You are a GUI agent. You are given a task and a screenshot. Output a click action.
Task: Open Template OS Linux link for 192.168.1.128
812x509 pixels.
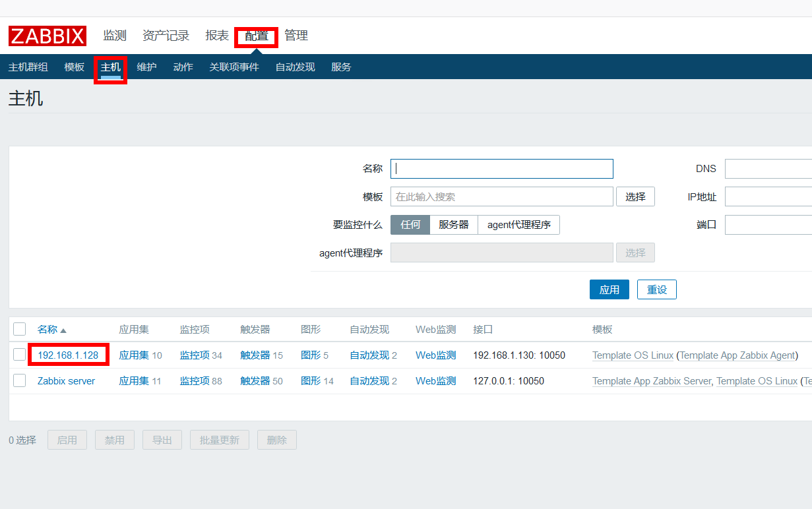click(633, 355)
